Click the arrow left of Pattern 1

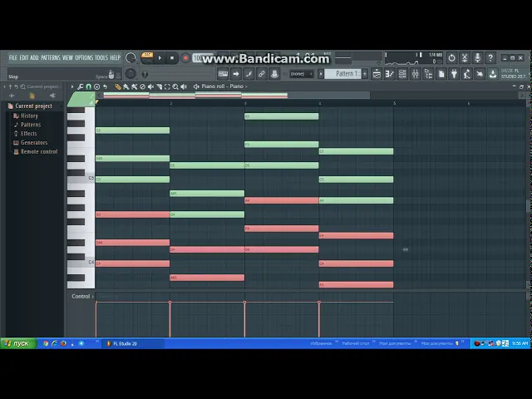[321, 74]
